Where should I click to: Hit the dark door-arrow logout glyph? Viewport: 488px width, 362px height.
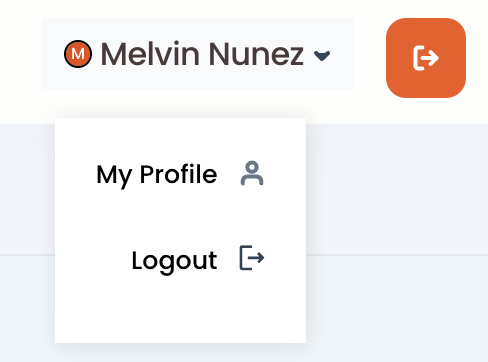(x=252, y=257)
